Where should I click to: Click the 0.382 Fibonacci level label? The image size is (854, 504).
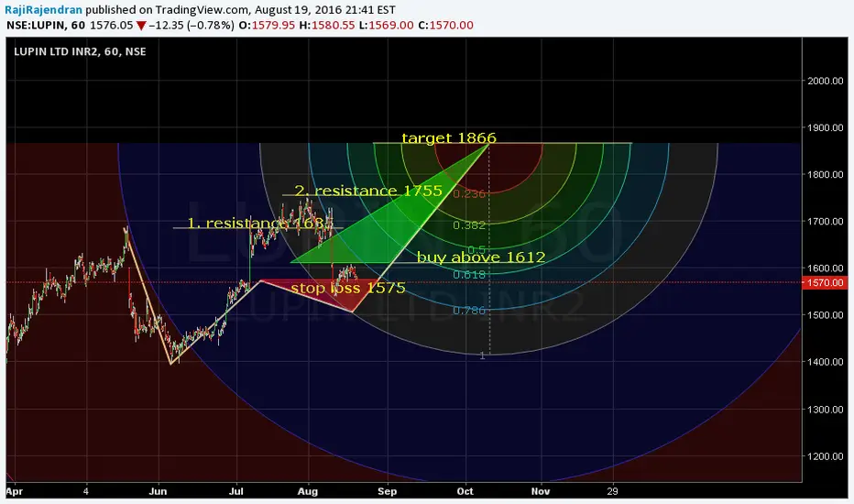coord(469,225)
